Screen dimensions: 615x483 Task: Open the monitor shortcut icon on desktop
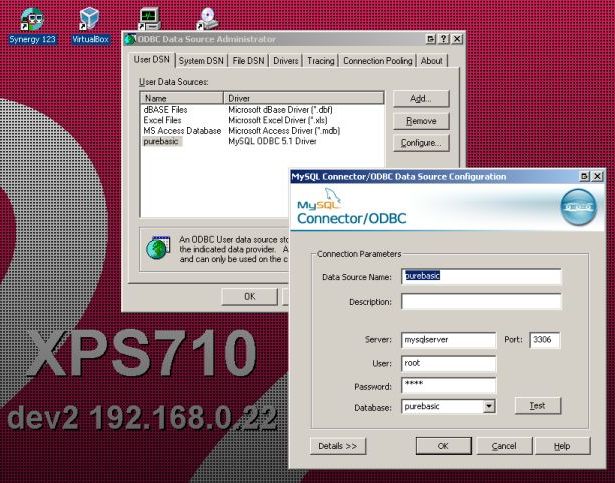click(x=149, y=18)
